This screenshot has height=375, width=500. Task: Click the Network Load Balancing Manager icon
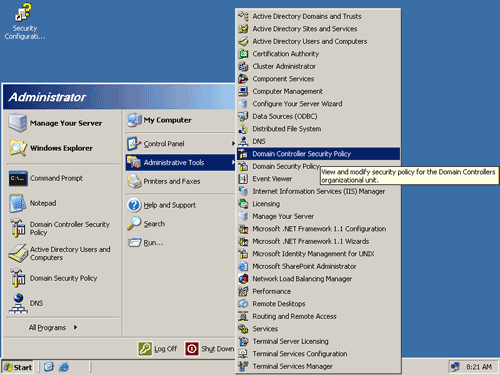tap(243, 279)
